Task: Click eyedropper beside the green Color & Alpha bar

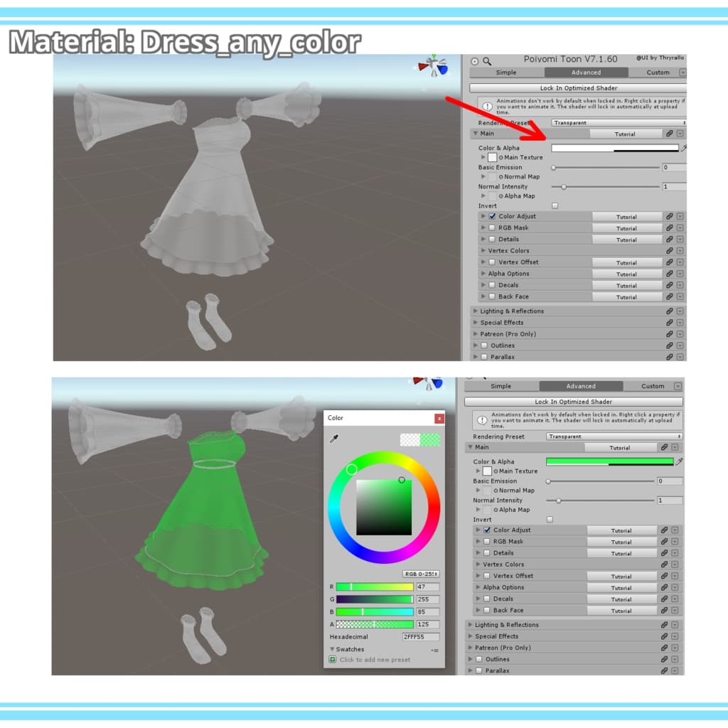Action: [679, 461]
